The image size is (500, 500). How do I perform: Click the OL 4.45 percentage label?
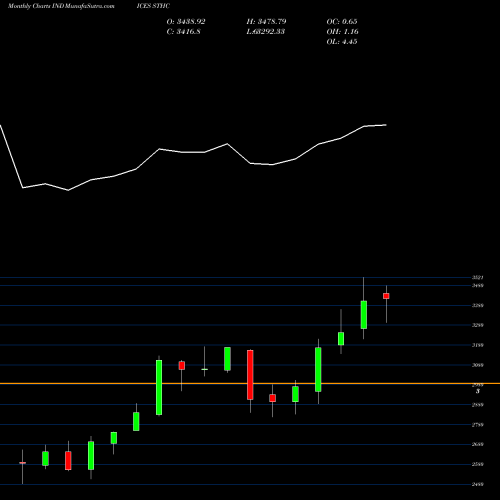click(342, 42)
